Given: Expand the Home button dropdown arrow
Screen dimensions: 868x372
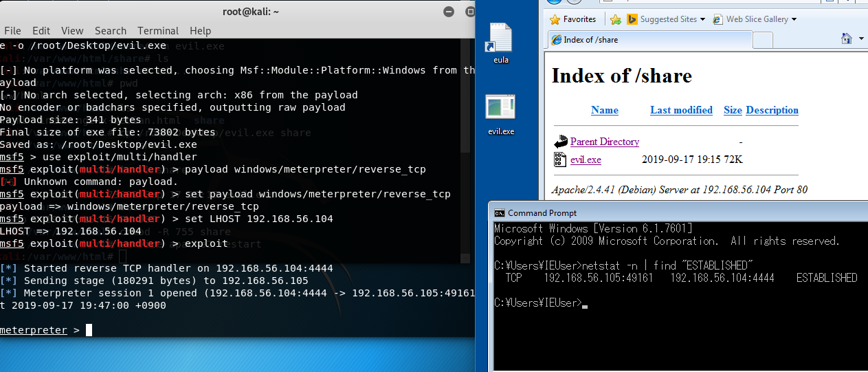Looking at the screenshot, I should click(x=861, y=39).
